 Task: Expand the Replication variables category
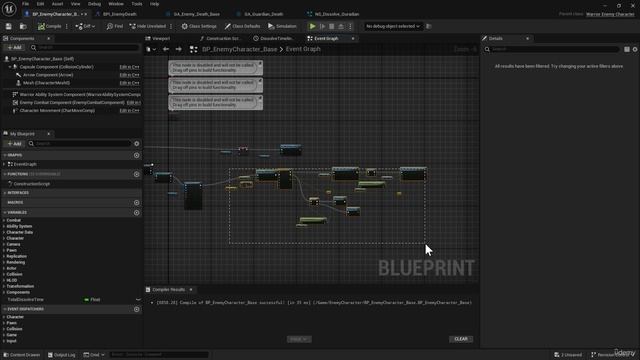(4, 256)
